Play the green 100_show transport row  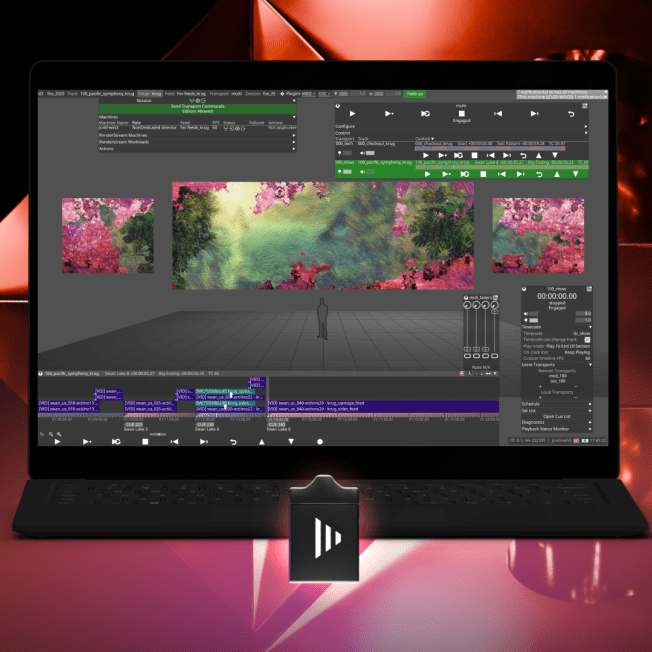[427, 174]
